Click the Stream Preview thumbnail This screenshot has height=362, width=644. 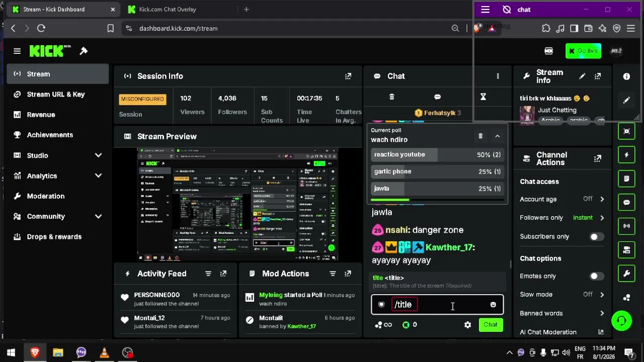pyautogui.click(x=237, y=205)
